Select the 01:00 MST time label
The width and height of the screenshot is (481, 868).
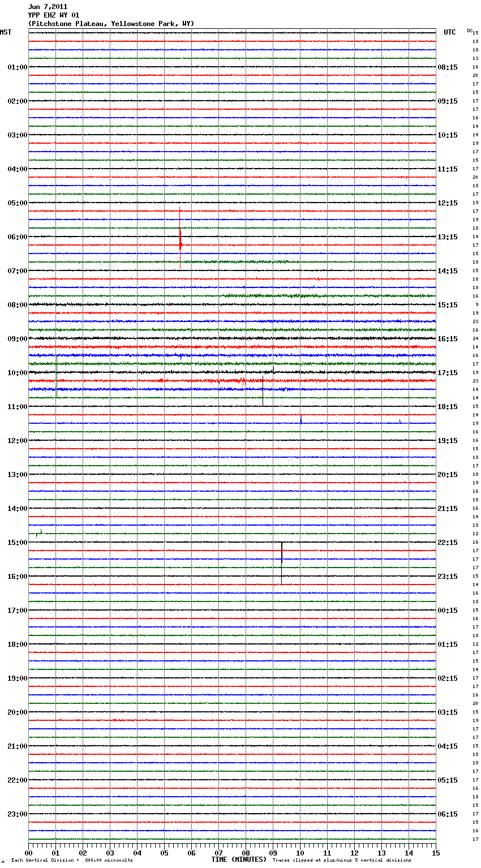18,67
